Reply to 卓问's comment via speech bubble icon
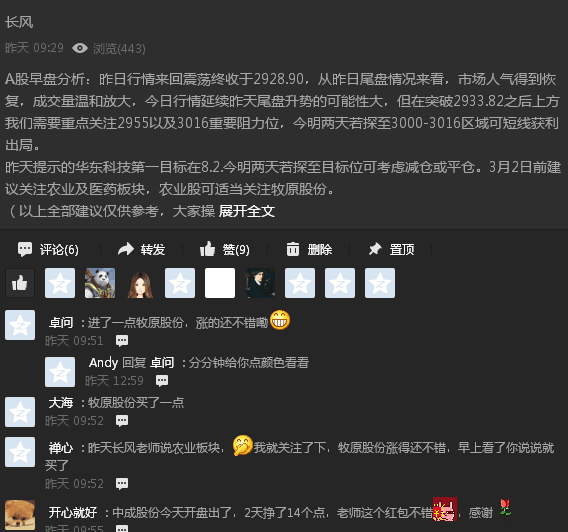Viewport: 568px width, 532px height. [x=122, y=340]
